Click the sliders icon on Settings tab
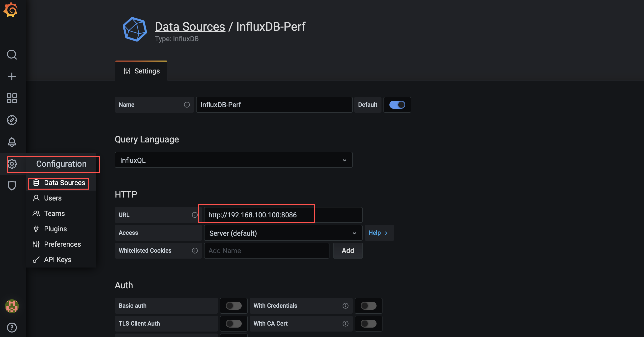 click(x=127, y=71)
